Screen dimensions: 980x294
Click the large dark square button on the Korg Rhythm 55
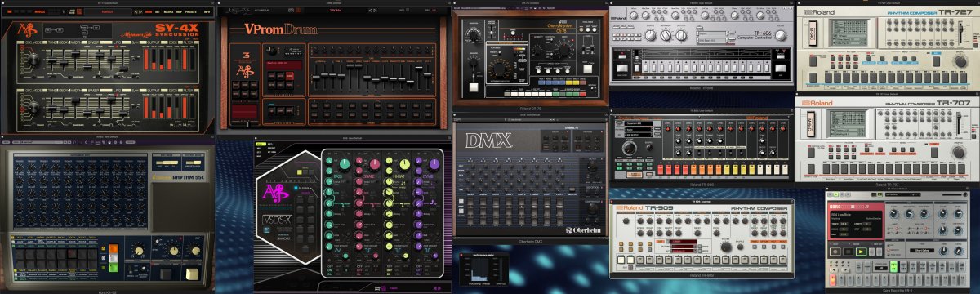[x=166, y=274]
